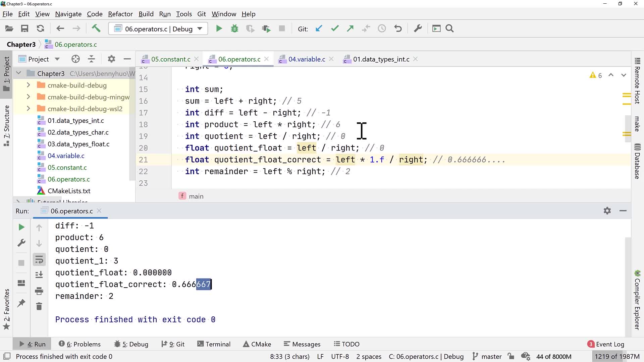The height and width of the screenshot is (362, 644).
Task: Open the Project view dropdown
Action: [57, 59]
